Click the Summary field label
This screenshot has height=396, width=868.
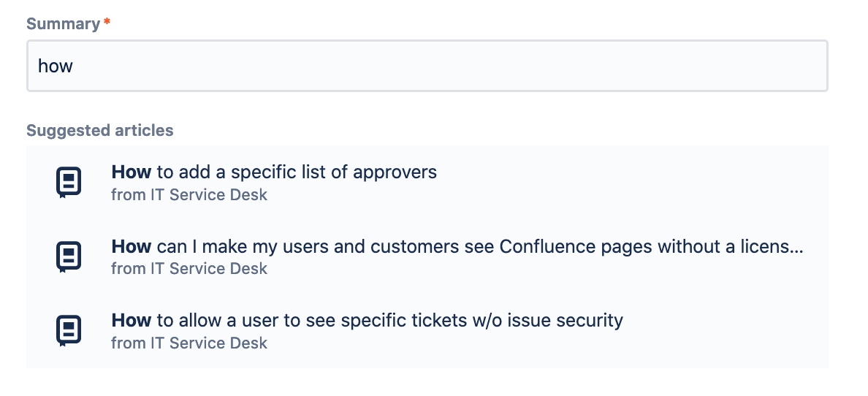(63, 24)
